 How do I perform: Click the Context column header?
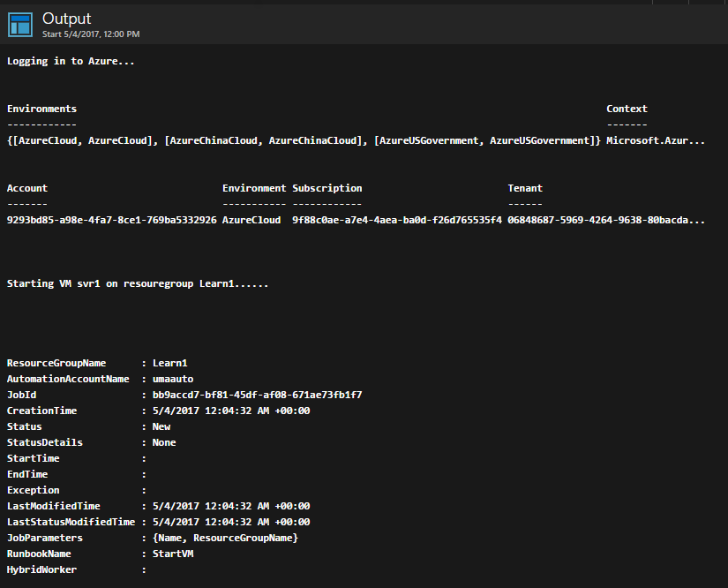(x=627, y=109)
